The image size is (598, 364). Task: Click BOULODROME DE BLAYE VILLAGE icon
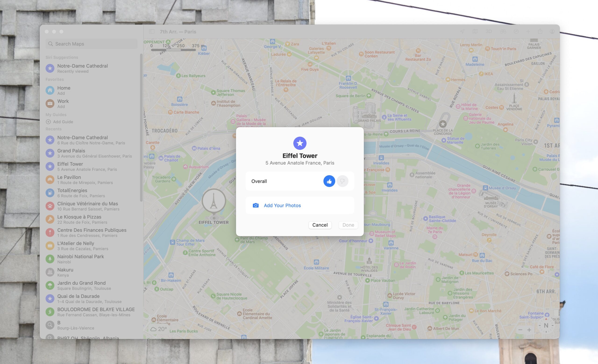[50, 312]
